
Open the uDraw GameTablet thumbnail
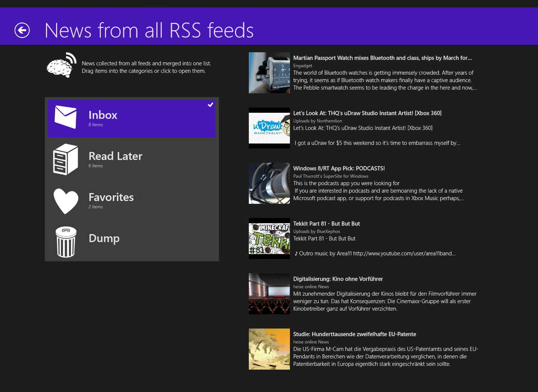pos(269,128)
